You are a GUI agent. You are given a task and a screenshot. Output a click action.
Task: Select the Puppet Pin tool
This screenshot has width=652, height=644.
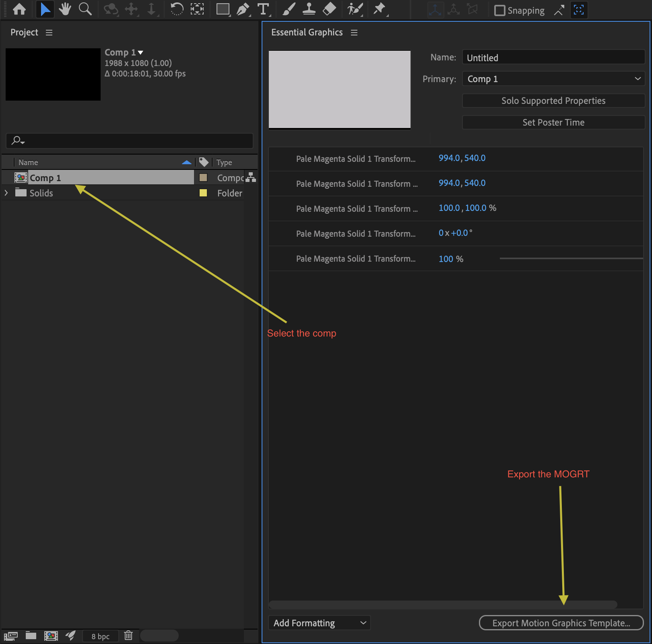tap(379, 9)
